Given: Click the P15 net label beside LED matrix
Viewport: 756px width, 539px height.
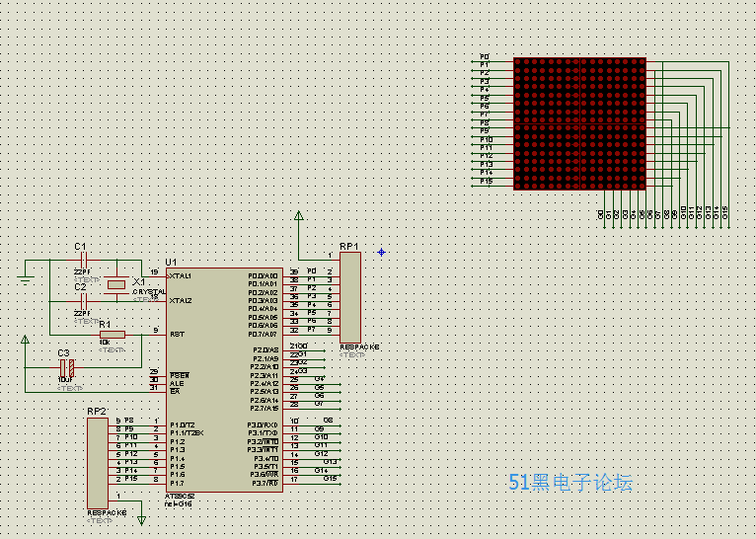Looking at the screenshot, I should pyautogui.click(x=487, y=182).
